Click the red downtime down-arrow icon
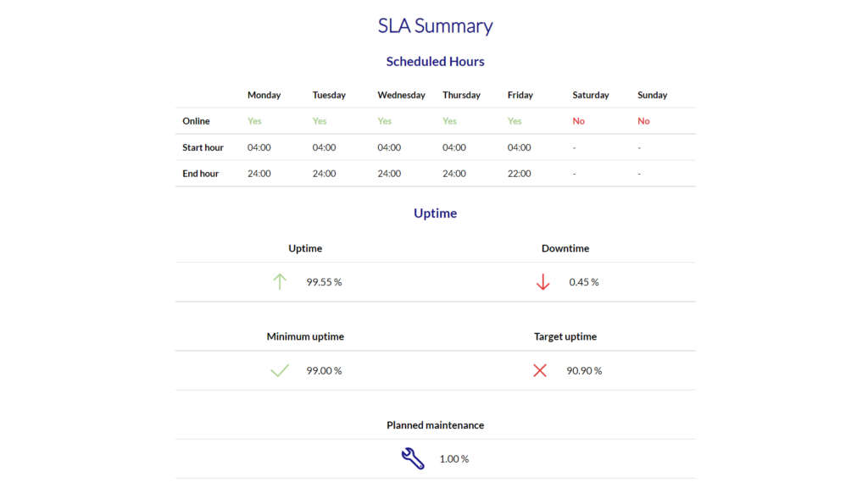Screen dimensions: 868x488 tap(543, 282)
